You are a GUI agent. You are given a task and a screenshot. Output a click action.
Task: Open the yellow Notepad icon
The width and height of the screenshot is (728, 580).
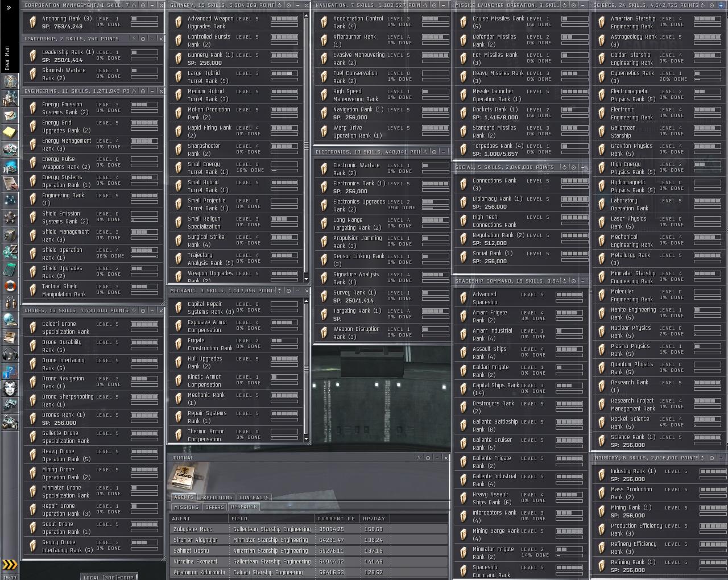coord(10,132)
